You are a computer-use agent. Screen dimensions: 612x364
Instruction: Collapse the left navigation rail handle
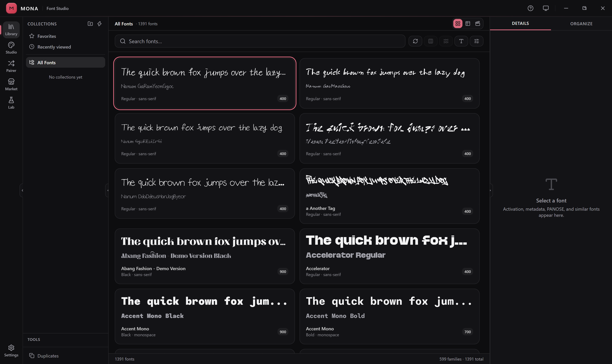(22, 190)
